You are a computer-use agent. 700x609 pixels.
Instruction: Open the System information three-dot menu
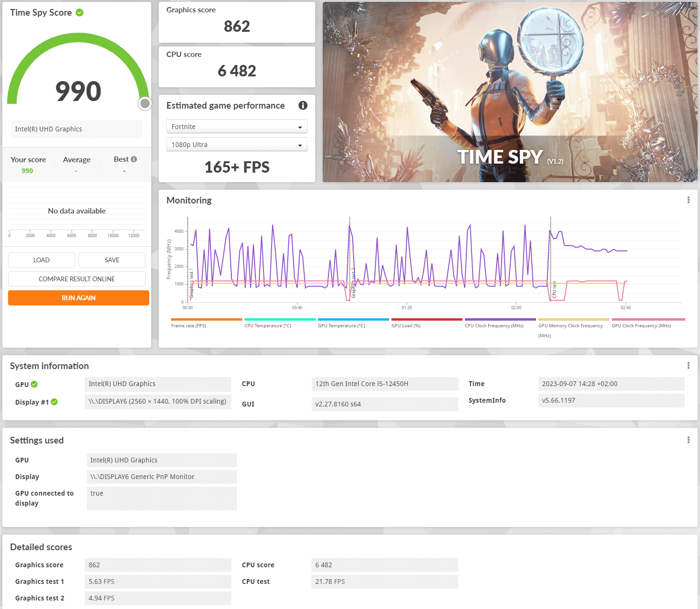tap(688, 366)
